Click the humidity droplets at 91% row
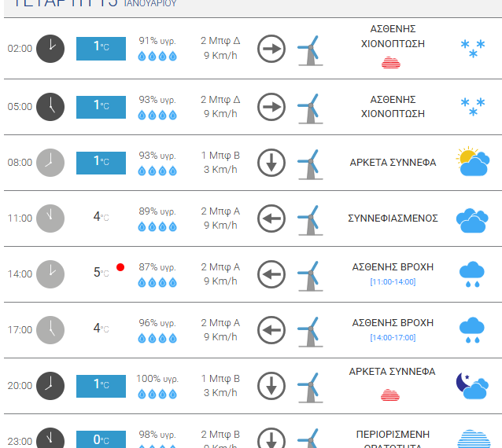Viewport: 502px width, 448px height. pyautogui.click(x=157, y=57)
